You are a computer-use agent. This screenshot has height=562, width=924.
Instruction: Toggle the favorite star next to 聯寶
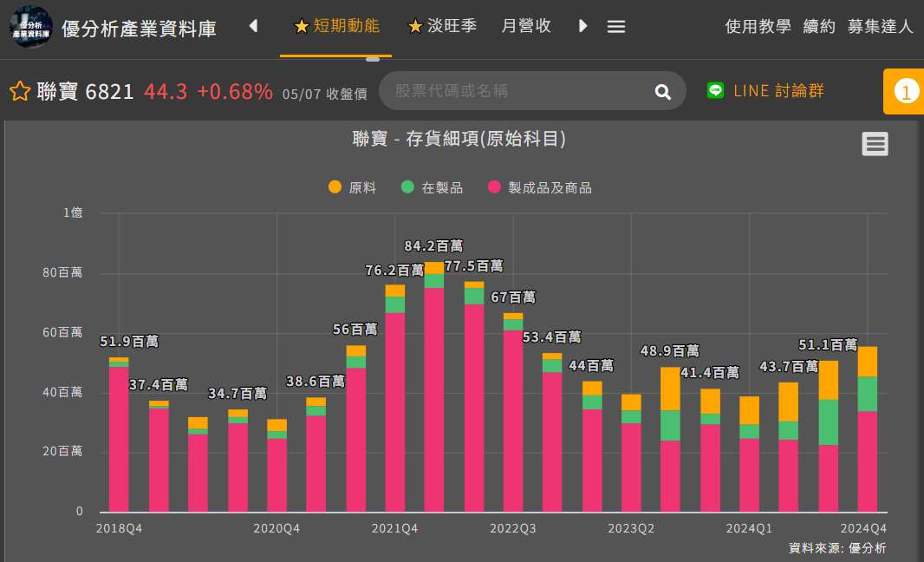point(20,91)
